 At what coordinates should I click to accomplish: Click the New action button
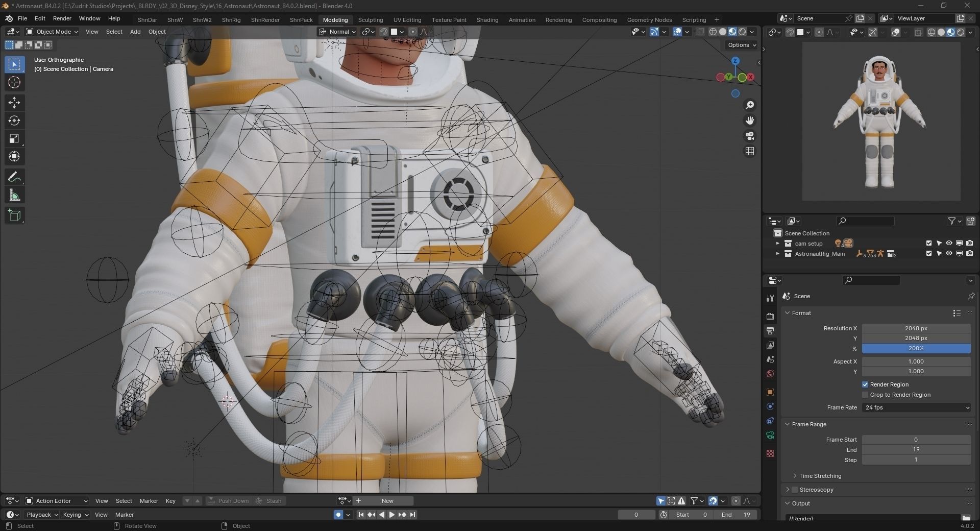coord(387,501)
